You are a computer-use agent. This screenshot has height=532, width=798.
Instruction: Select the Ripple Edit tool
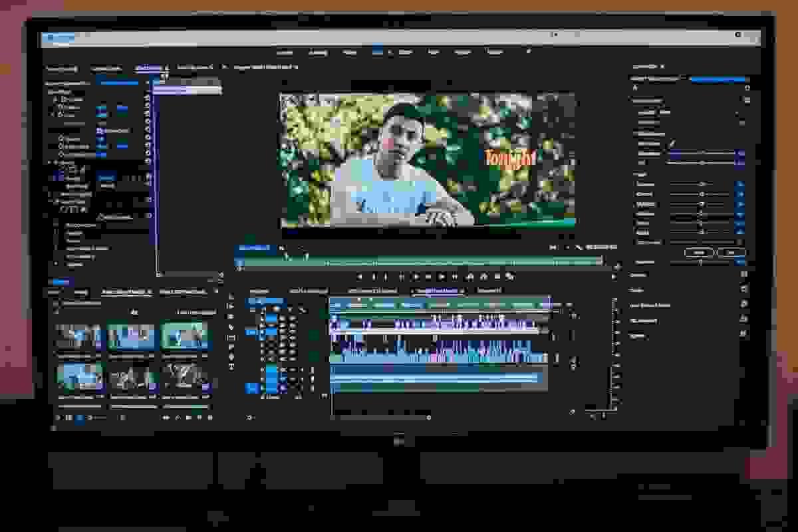tap(231, 317)
